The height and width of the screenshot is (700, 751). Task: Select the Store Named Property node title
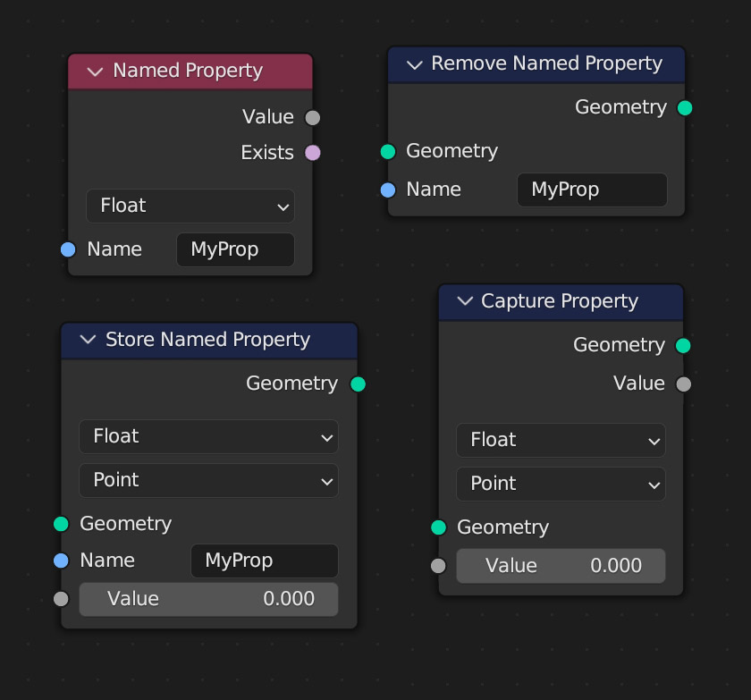tap(207, 340)
